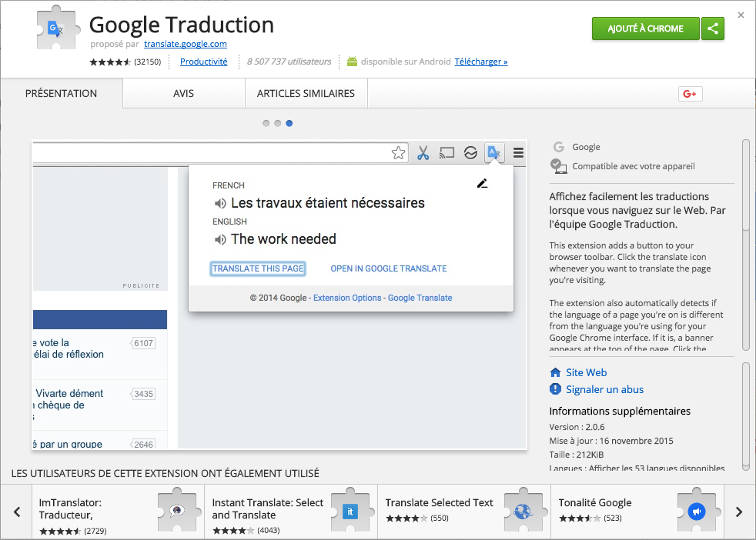Click the star rating for Google Traduction

(110, 62)
